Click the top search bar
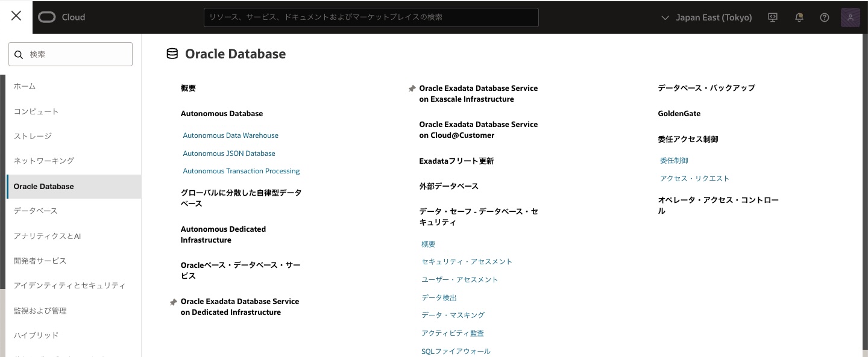 click(371, 17)
